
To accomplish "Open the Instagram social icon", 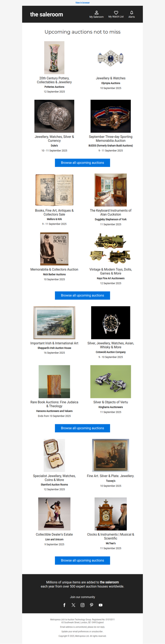I will click(x=82, y=605).
